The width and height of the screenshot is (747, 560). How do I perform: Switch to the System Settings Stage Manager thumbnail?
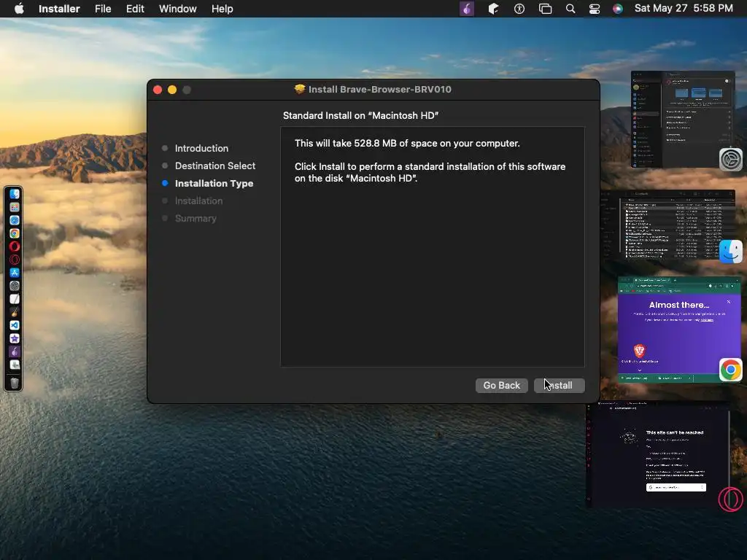tap(683, 119)
